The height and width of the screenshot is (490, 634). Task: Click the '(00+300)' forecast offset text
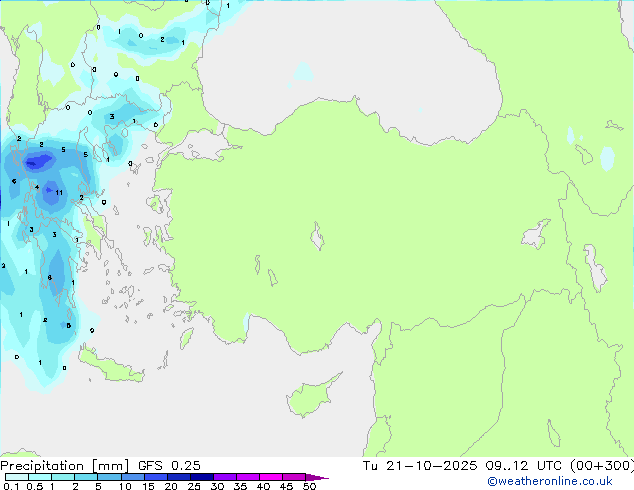point(602,466)
